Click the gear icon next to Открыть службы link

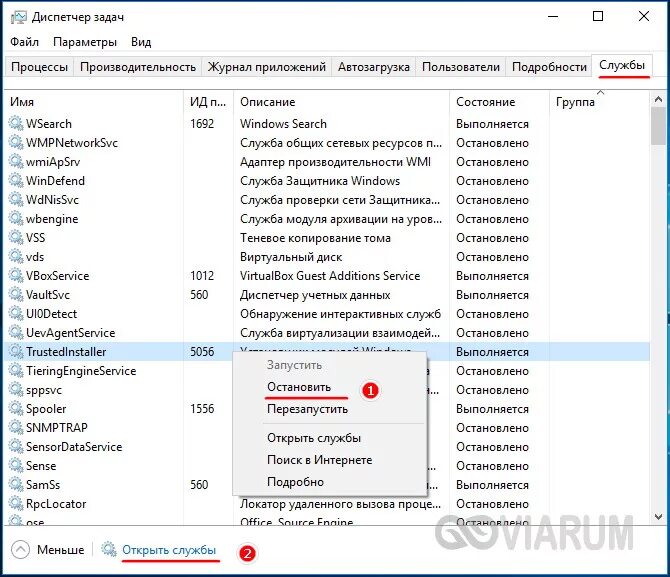click(109, 550)
